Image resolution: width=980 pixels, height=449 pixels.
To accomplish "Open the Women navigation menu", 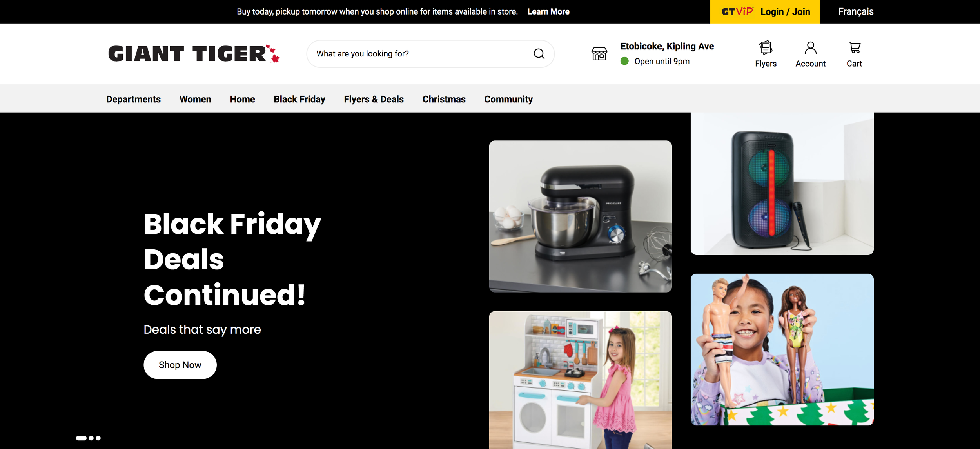I will coord(195,99).
